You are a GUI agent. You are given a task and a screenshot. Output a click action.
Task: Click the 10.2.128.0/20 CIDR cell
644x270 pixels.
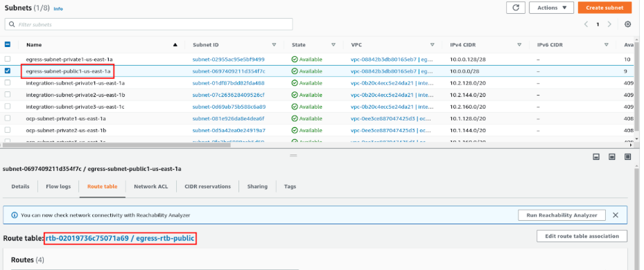pos(468,83)
